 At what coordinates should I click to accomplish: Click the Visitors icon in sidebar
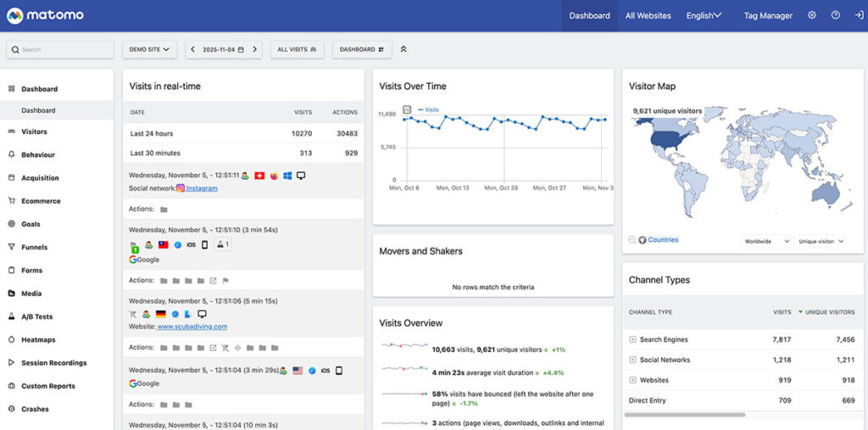tap(12, 131)
